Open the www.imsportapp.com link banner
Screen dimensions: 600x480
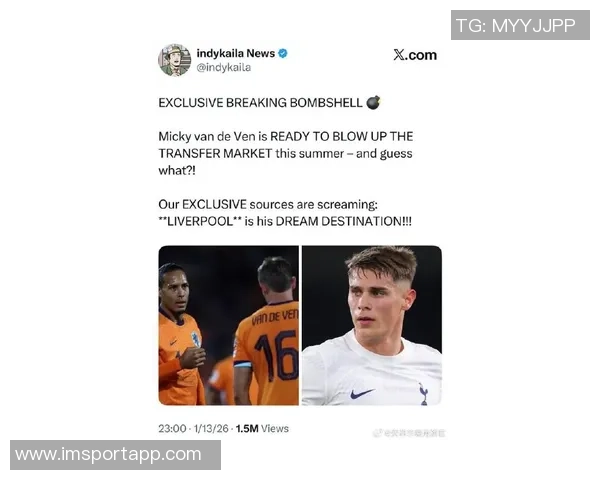pyautogui.click(x=115, y=455)
